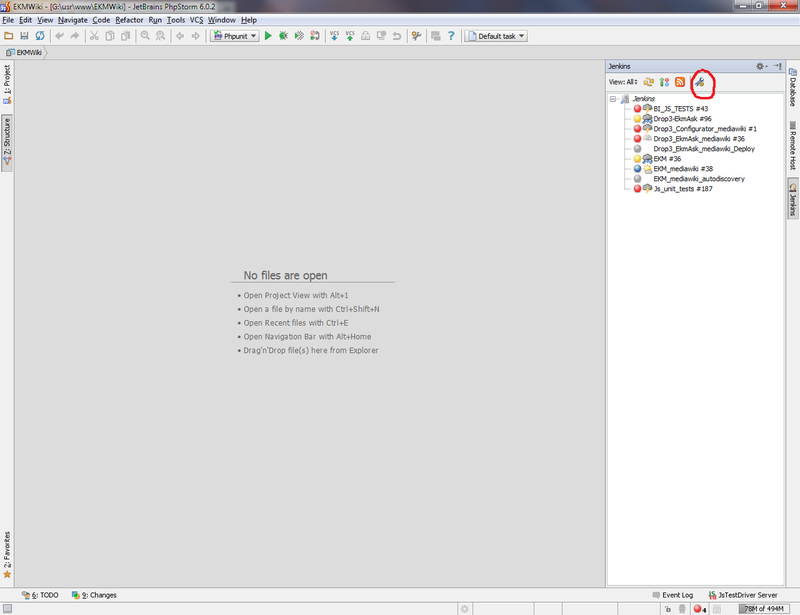This screenshot has height=615, width=800.
Task: Click the Replace icon beside Find
Action: [160, 36]
